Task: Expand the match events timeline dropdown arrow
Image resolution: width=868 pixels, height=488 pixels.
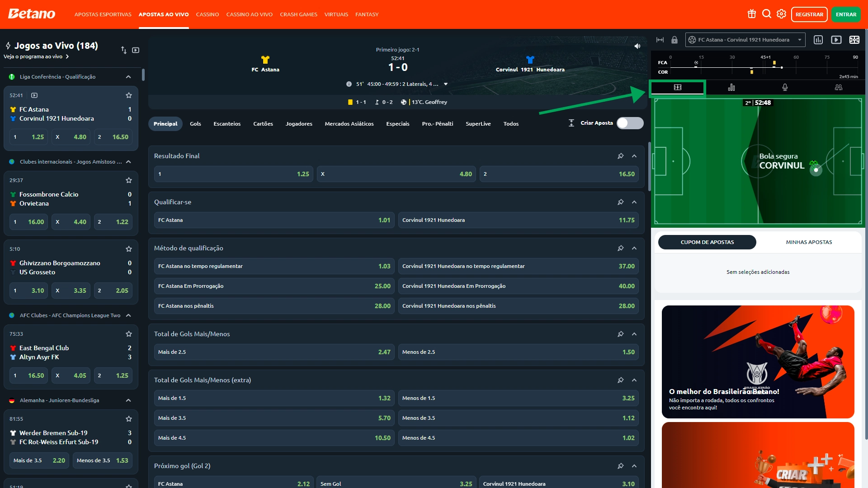Action: pyautogui.click(x=446, y=84)
